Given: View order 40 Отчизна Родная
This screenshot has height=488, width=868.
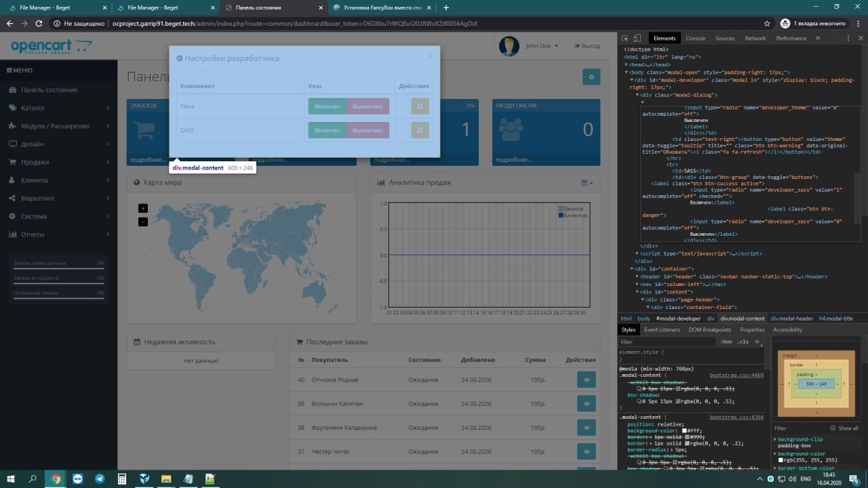Looking at the screenshot, I should click(x=587, y=380).
